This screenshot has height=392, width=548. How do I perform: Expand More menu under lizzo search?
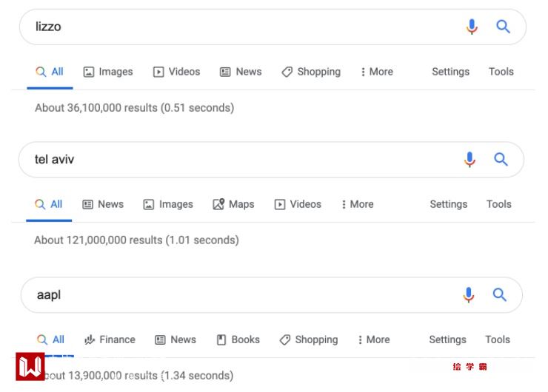377,72
